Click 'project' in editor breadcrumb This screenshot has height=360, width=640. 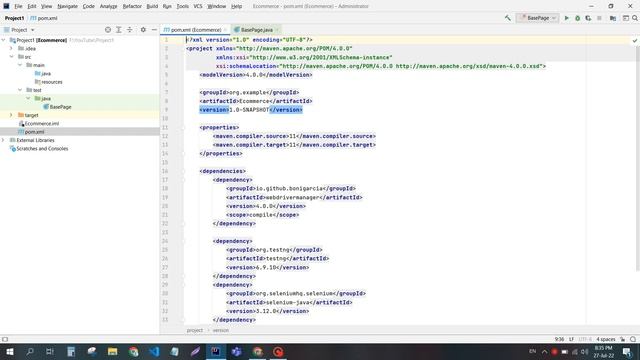click(x=195, y=330)
